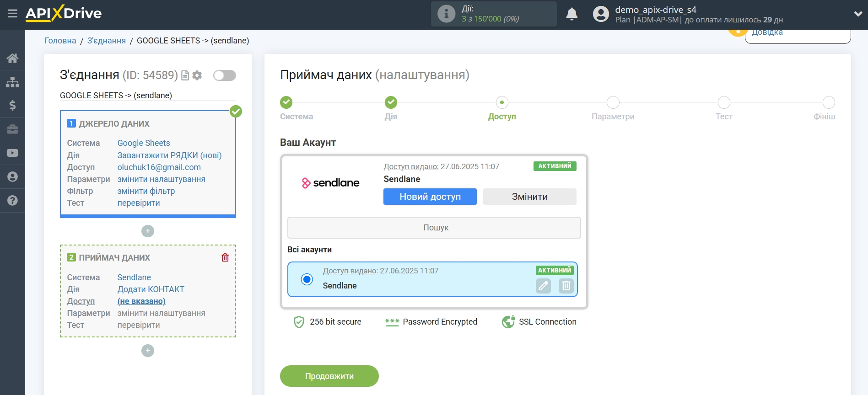Click the Продовжити button

pos(329,376)
